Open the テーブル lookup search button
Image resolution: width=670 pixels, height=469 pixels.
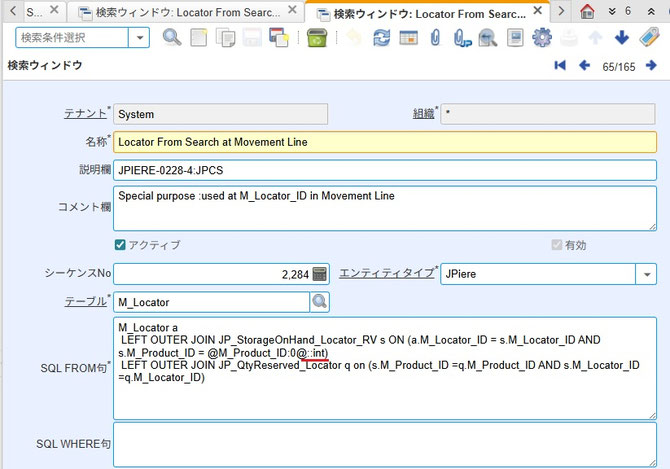(319, 302)
